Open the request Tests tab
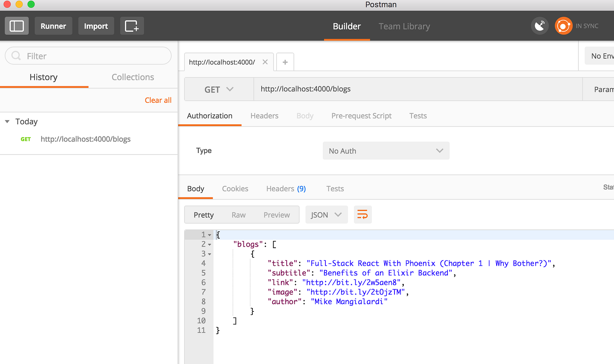The image size is (614, 364). click(418, 116)
